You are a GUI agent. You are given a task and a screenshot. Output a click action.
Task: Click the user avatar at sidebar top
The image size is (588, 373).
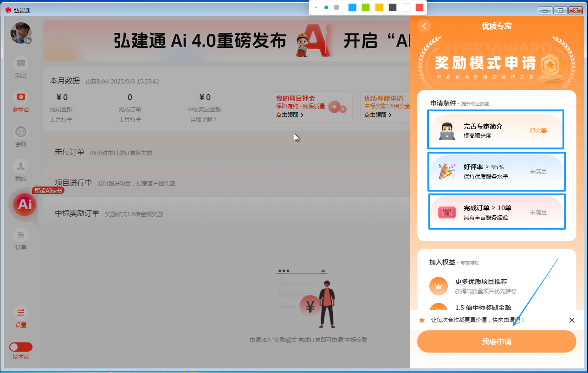pos(20,33)
